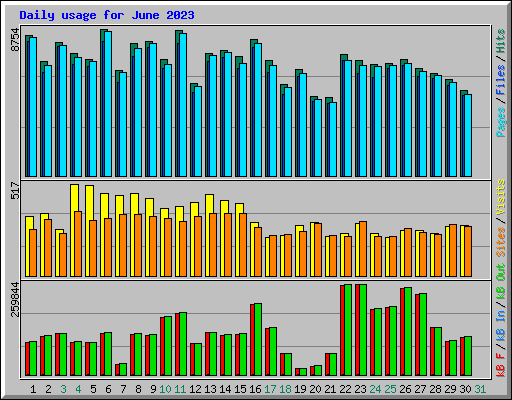
Task: Click the Files legend label
Action: coord(501,79)
